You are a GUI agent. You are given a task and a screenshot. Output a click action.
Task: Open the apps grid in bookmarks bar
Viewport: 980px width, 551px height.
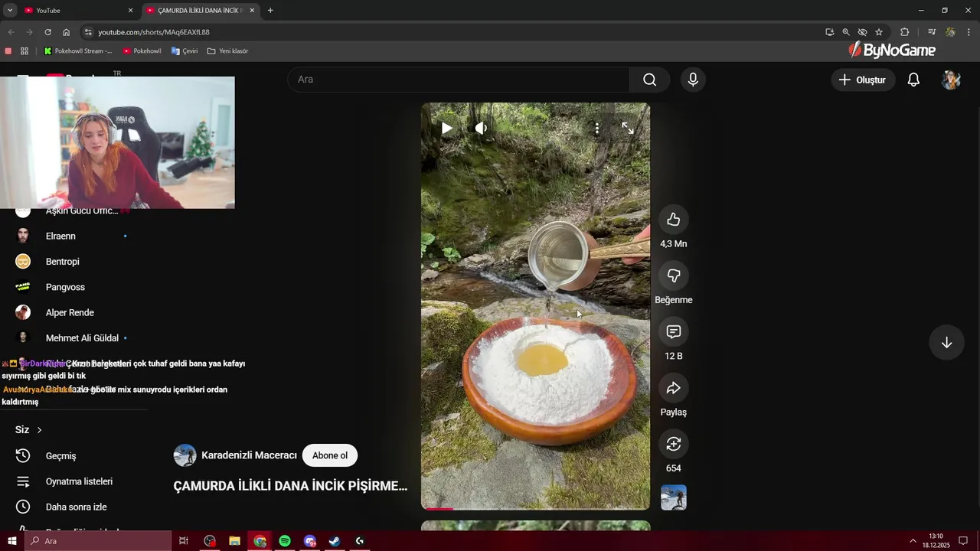click(24, 51)
